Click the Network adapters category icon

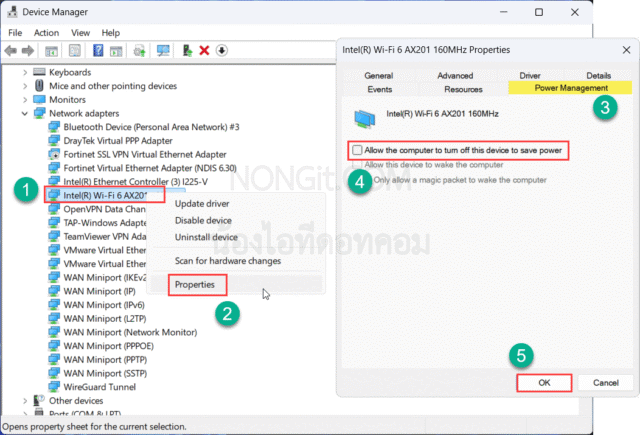pos(40,113)
